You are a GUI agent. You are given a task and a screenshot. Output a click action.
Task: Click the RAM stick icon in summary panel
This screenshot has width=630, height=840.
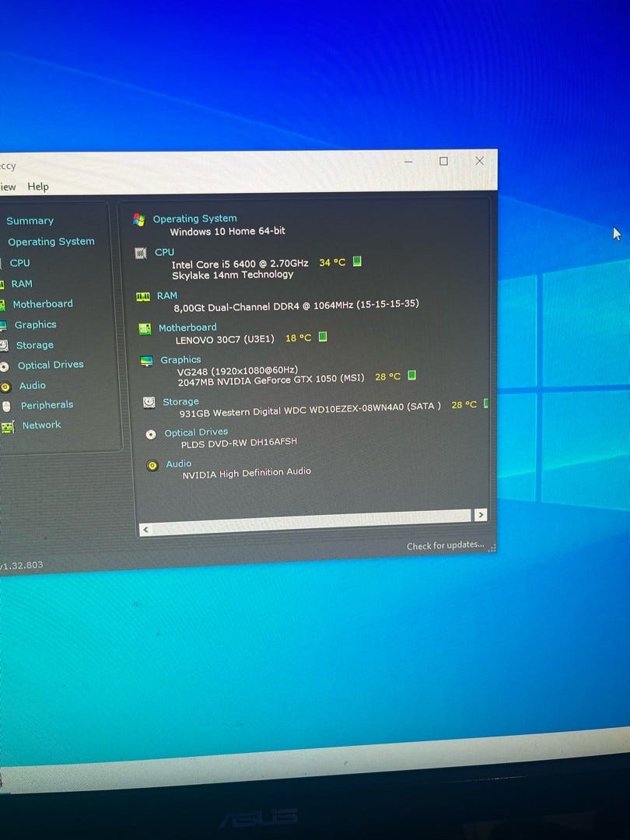(x=143, y=296)
